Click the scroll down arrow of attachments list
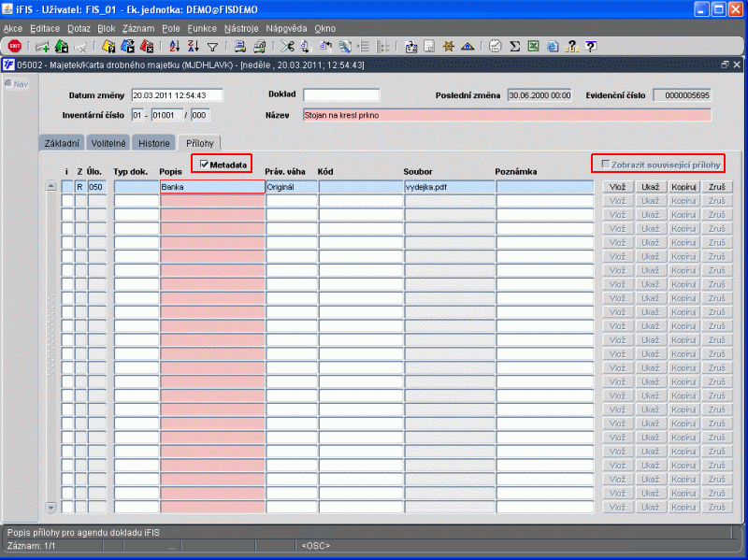This screenshot has height=560, width=748. (x=51, y=508)
